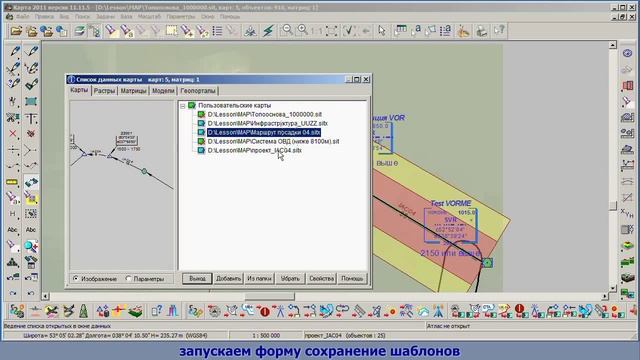
Task: Click the bulleted list icon in toolbar
Action: [217, 31]
